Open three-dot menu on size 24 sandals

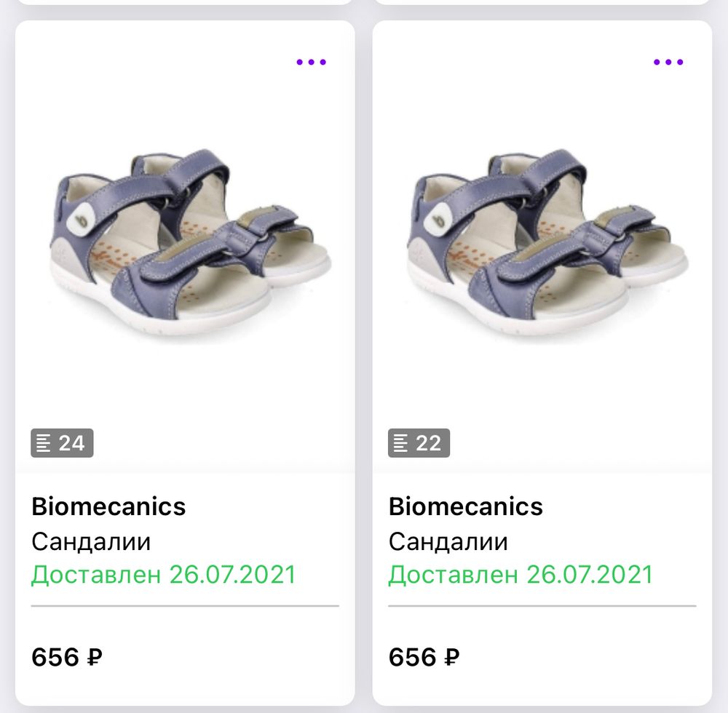pyautogui.click(x=311, y=62)
